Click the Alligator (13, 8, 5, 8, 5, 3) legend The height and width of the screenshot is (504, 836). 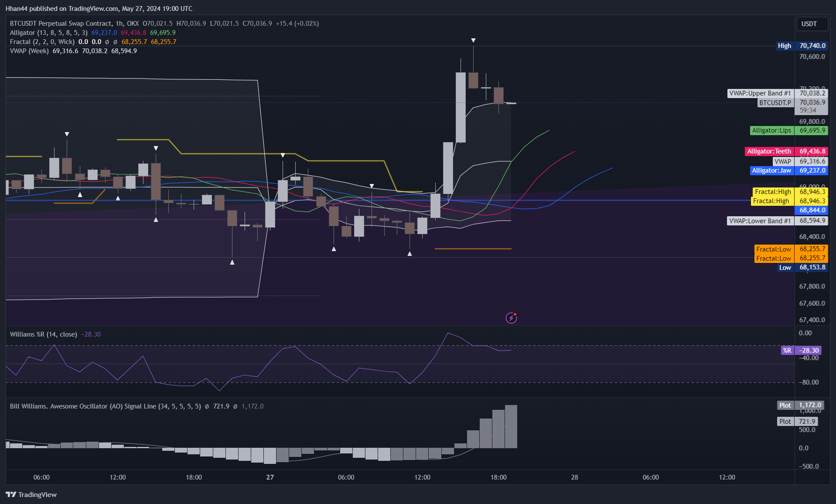[x=48, y=33]
